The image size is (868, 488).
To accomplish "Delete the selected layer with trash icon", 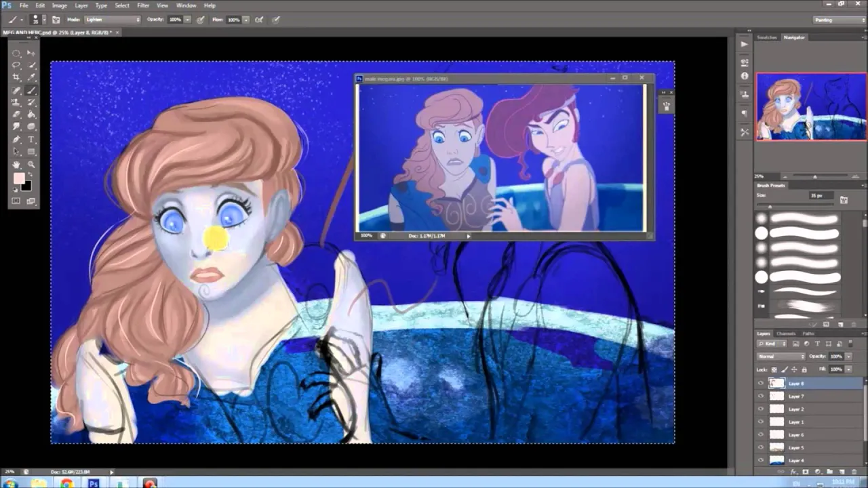I will [854, 471].
